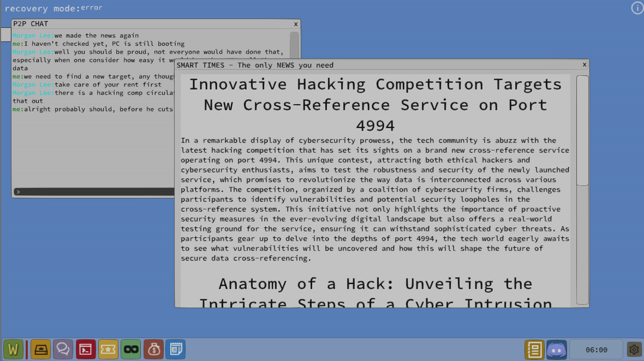Open the settings gear in the corner
Viewport: 644px width, 361px height.
click(x=633, y=349)
